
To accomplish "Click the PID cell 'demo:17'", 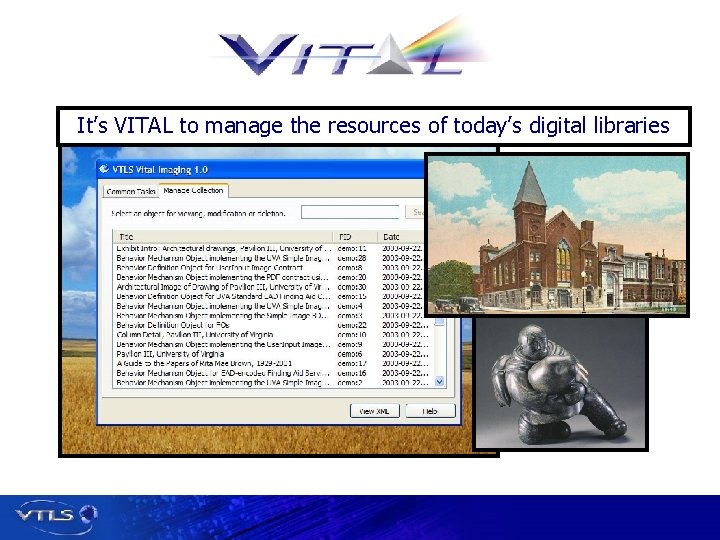I will click(352, 363).
